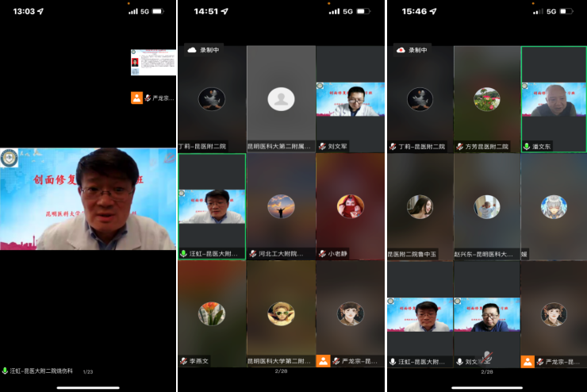This screenshot has width=587, height=392.
Task: Tap the 2/28 page indicator at 14:51
Action: [281, 371]
